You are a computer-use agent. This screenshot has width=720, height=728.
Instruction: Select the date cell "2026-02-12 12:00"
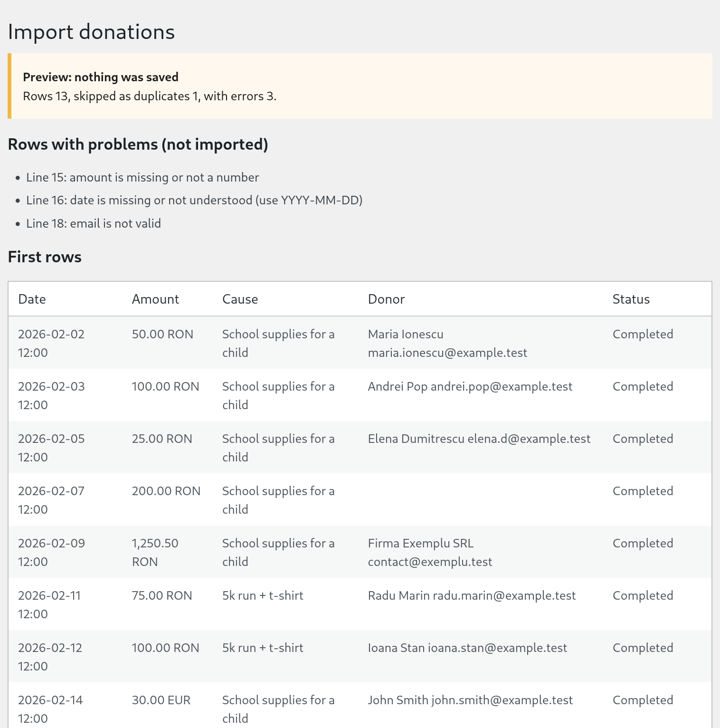[x=65, y=657]
